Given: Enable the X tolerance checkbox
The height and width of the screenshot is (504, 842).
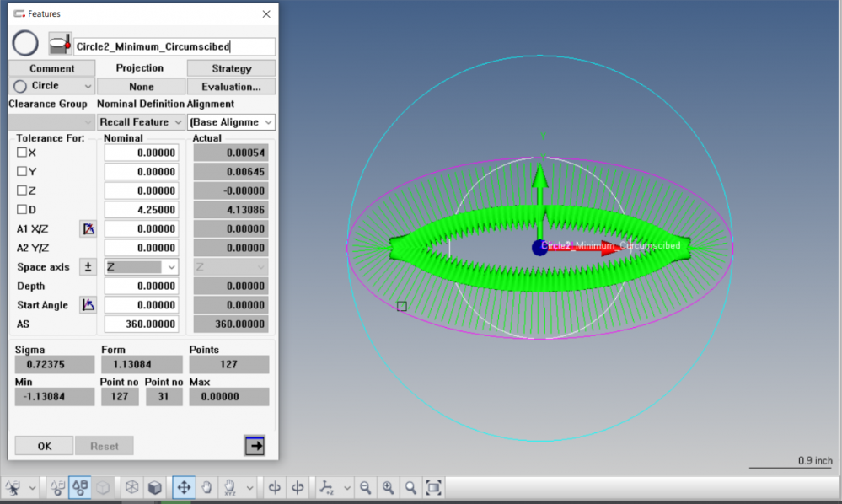Looking at the screenshot, I should click(x=23, y=153).
